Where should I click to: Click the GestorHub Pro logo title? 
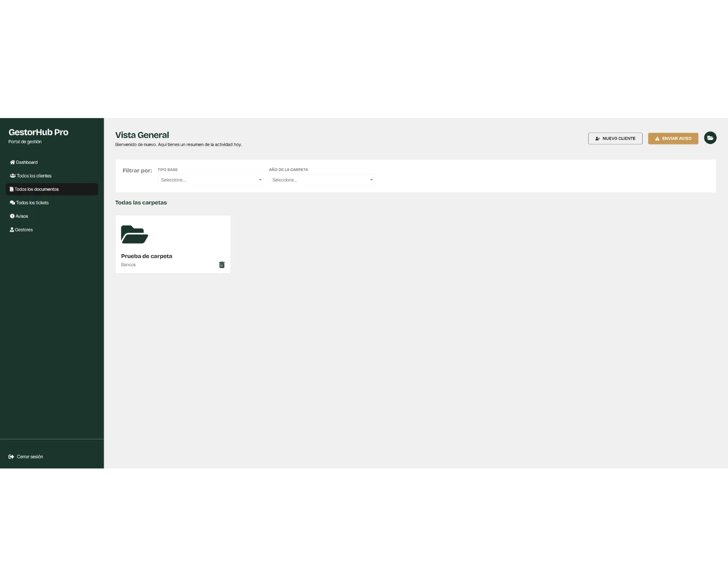tap(38, 132)
